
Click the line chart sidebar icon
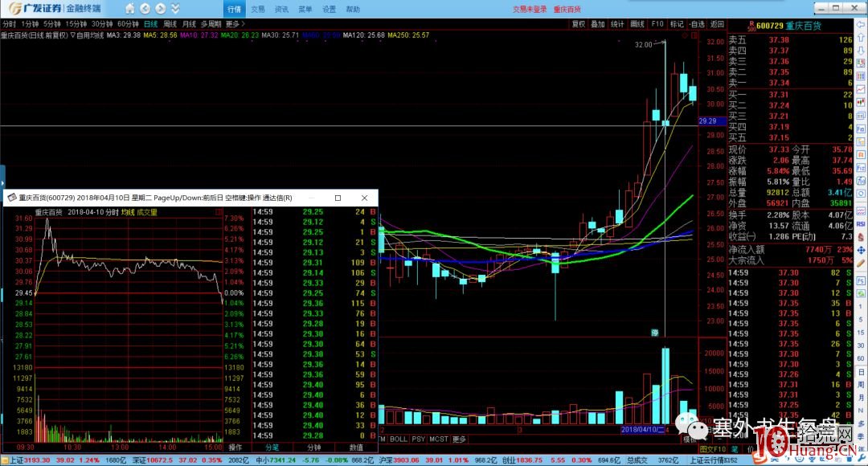862,90
